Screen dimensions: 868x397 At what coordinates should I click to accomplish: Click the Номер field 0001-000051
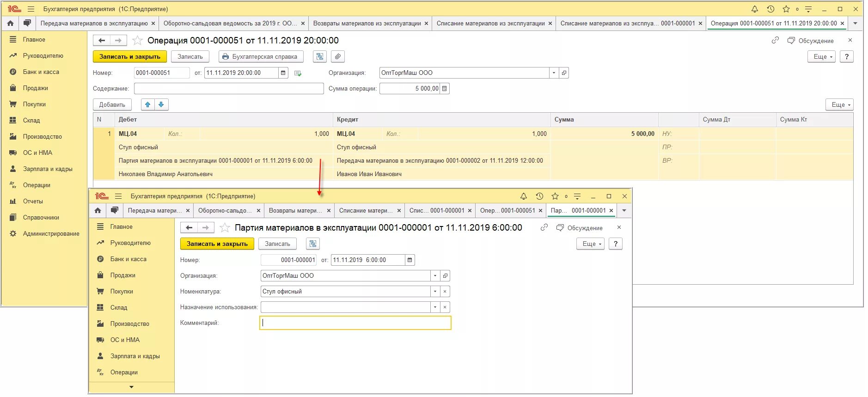click(162, 73)
